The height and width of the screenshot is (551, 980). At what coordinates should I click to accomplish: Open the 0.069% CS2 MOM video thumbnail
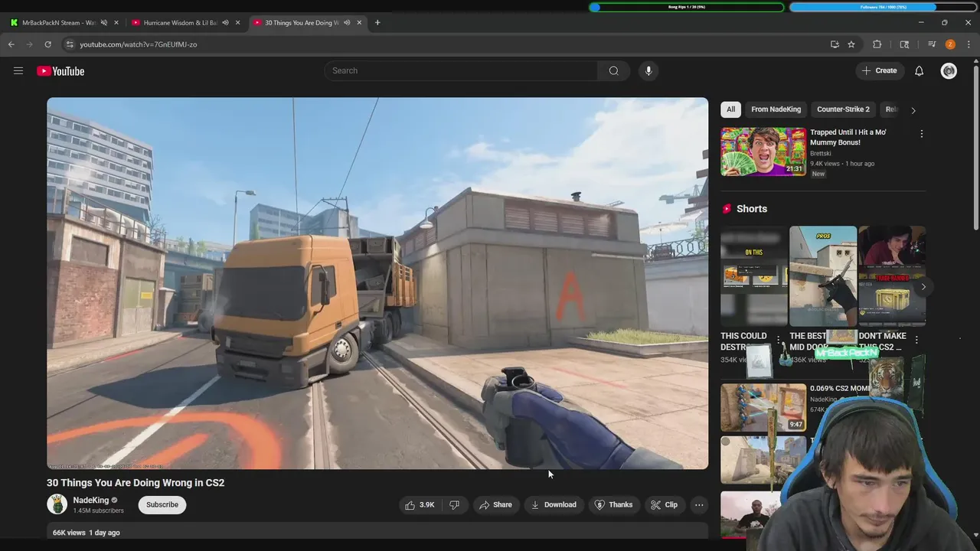(x=763, y=408)
